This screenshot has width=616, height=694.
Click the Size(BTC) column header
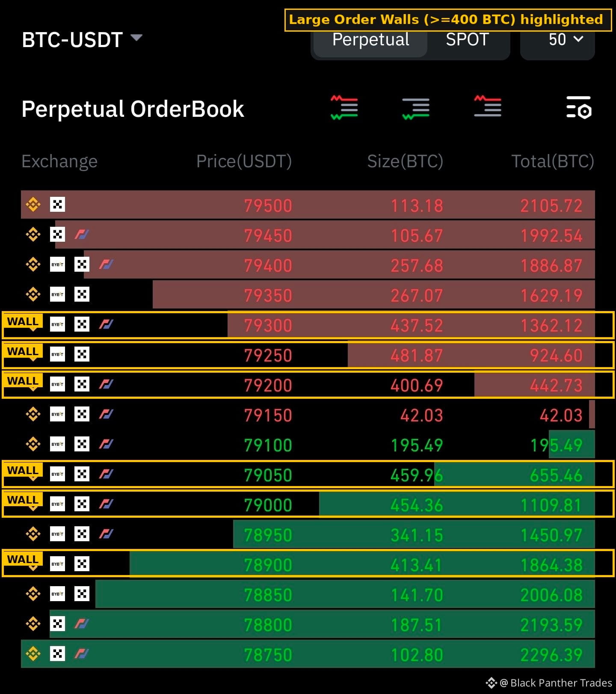click(x=405, y=161)
